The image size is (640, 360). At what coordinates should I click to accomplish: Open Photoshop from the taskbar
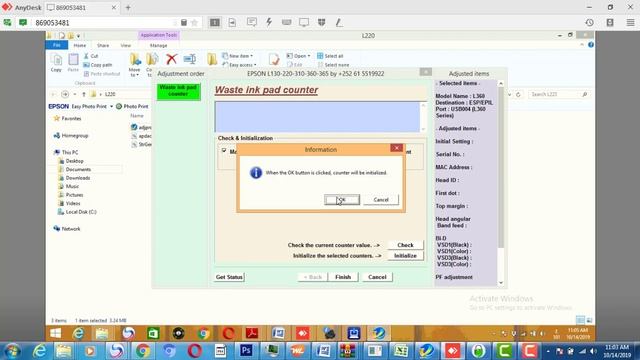point(246,351)
